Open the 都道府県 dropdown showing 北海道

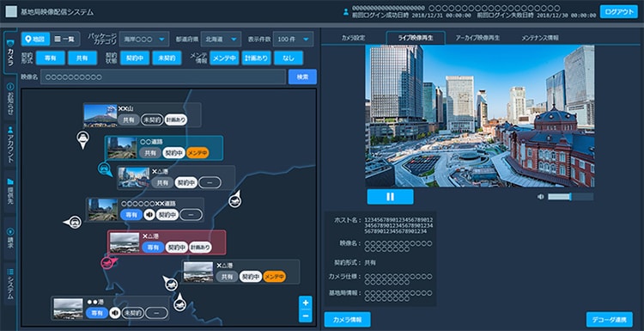click(x=221, y=40)
